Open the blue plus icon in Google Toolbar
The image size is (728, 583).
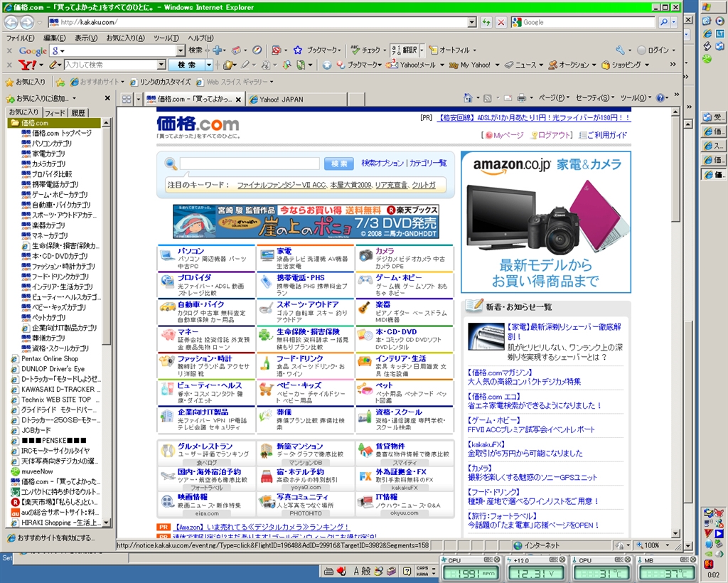217,50
